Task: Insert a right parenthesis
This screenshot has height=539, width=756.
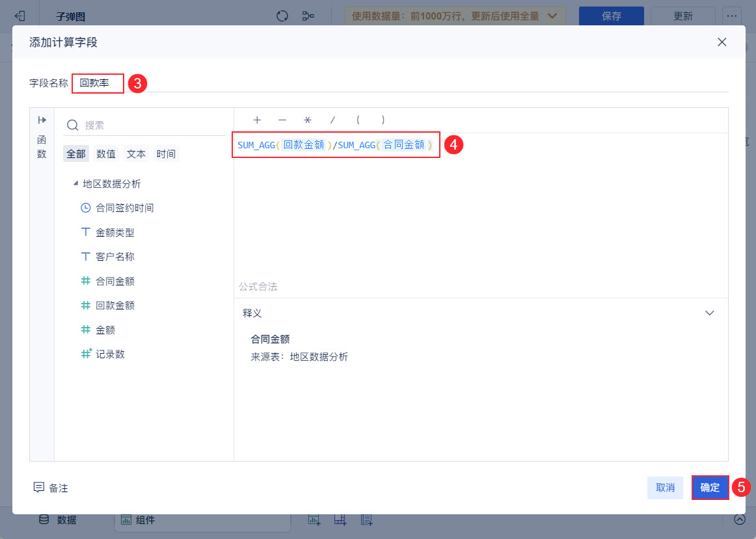Action: click(x=383, y=120)
